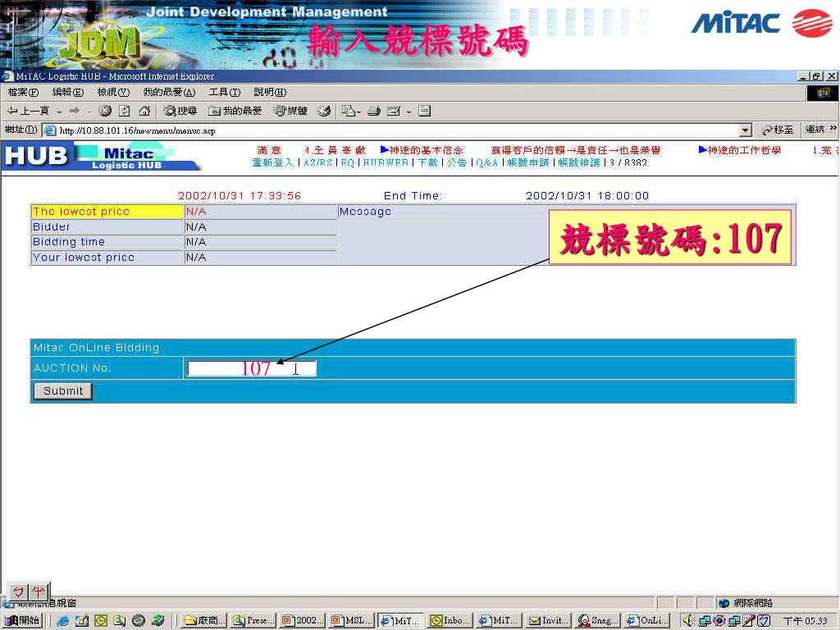Switch to MSL... taskbar button

coord(351,620)
